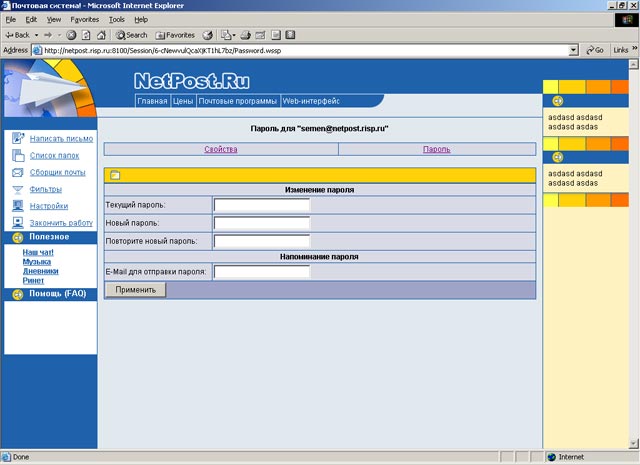Open the Favorites pane button
This screenshot has width=640, height=465.
tap(175, 35)
